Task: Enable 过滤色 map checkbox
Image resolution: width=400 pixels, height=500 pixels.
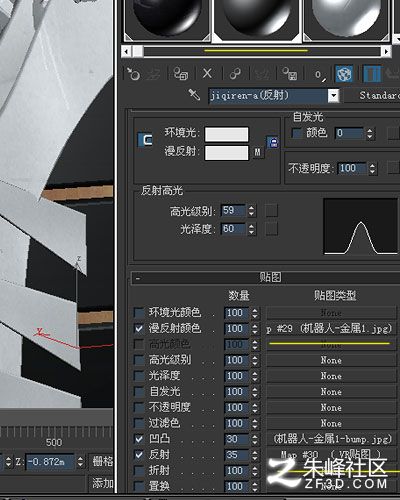Action: tap(139, 423)
